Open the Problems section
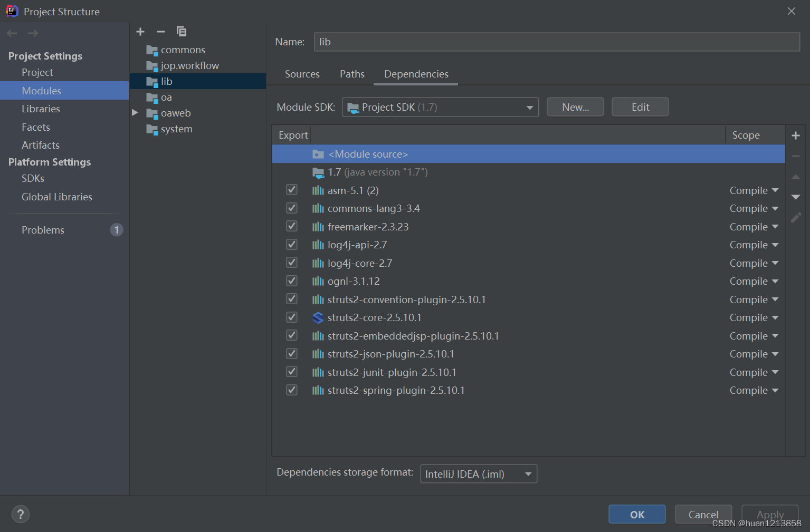Image resolution: width=810 pixels, height=532 pixels. 43,230
